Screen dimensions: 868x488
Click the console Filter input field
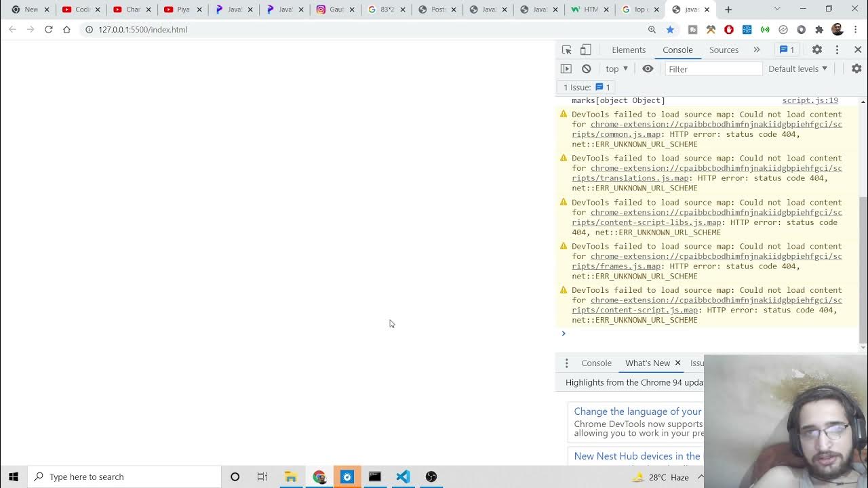[x=713, y=68]
